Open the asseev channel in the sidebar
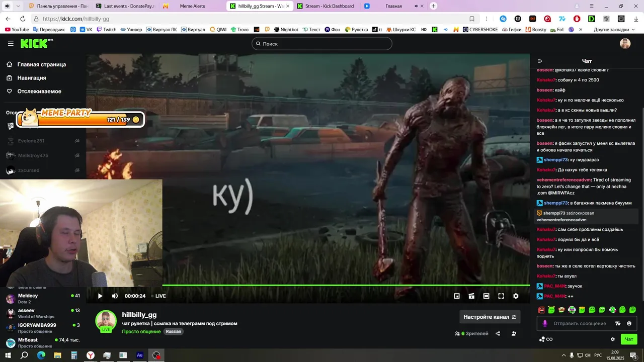Viewport: 644px width, 362px height. 43,313
